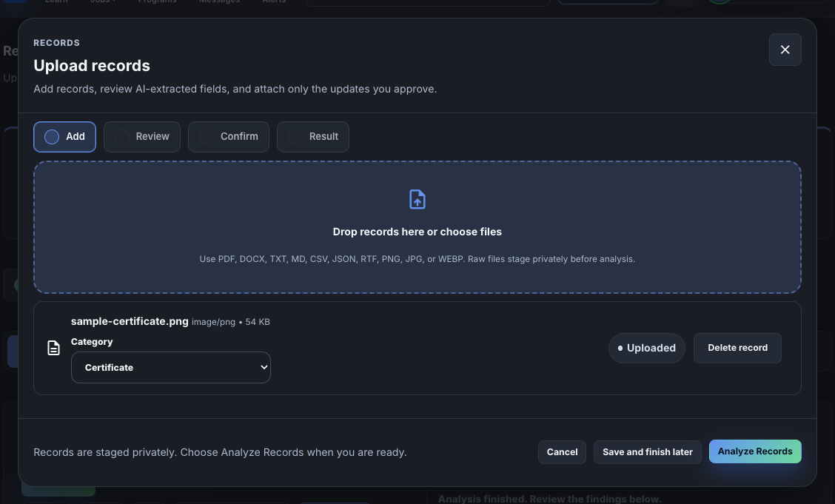
Task: Click the circle indicator on Review step
Action: pos(122,137)
